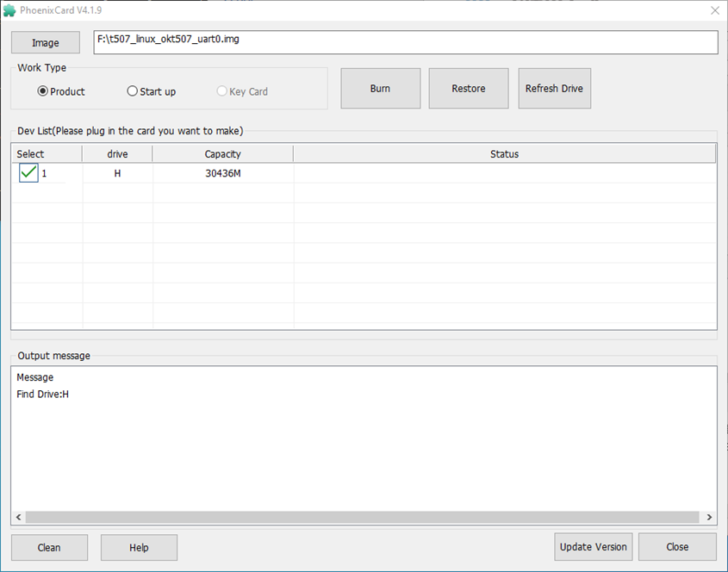Click Refresh Drive to rescan cards
728x572 pixels.
coord(554,89)
